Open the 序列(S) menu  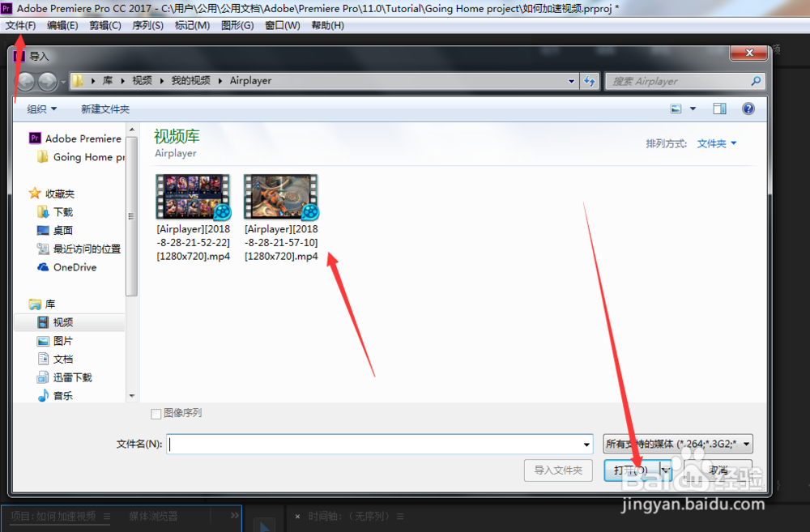tap(147, 25)
